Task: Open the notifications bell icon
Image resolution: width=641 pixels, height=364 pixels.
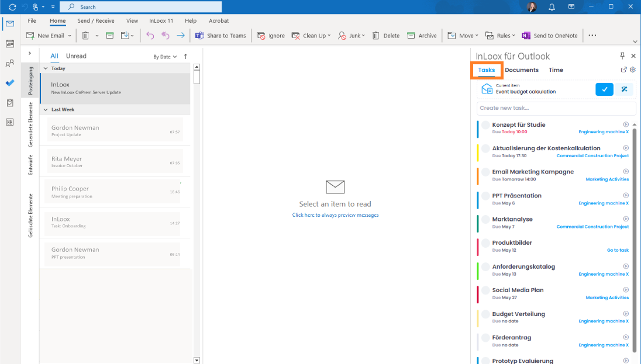Action: [x=552, y=7]
